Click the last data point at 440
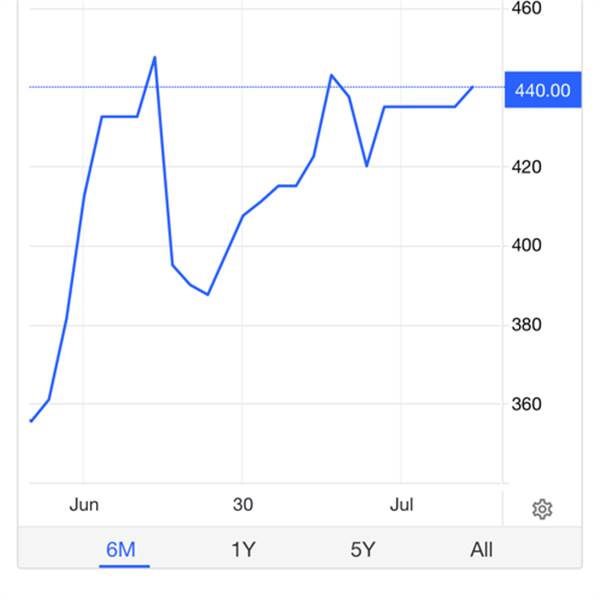Viewport: 600px width, 600px height. (473, 87)
